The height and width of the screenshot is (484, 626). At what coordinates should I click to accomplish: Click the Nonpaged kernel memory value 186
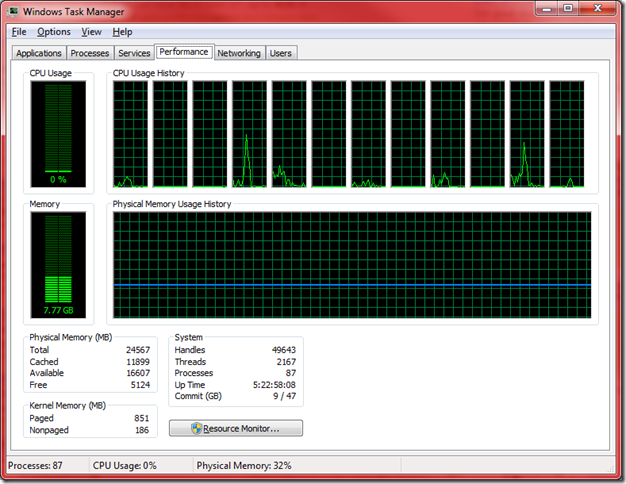click(x=142, y=430)
